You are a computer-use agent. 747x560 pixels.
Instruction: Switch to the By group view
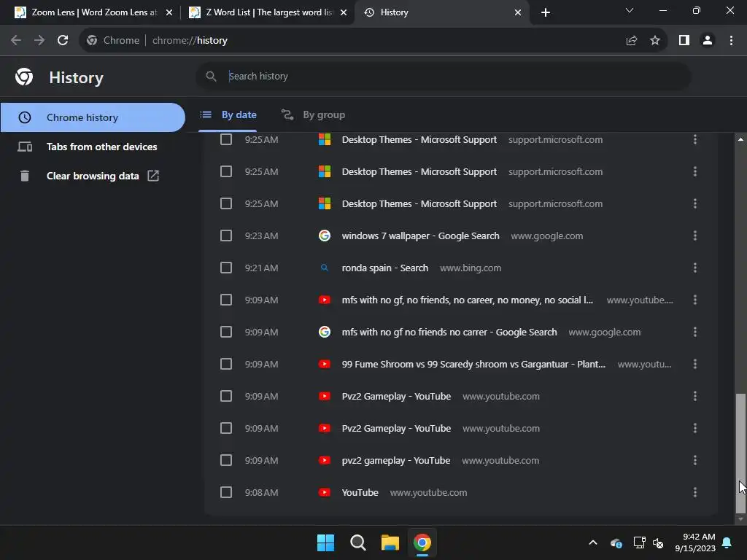pos(314,114)
